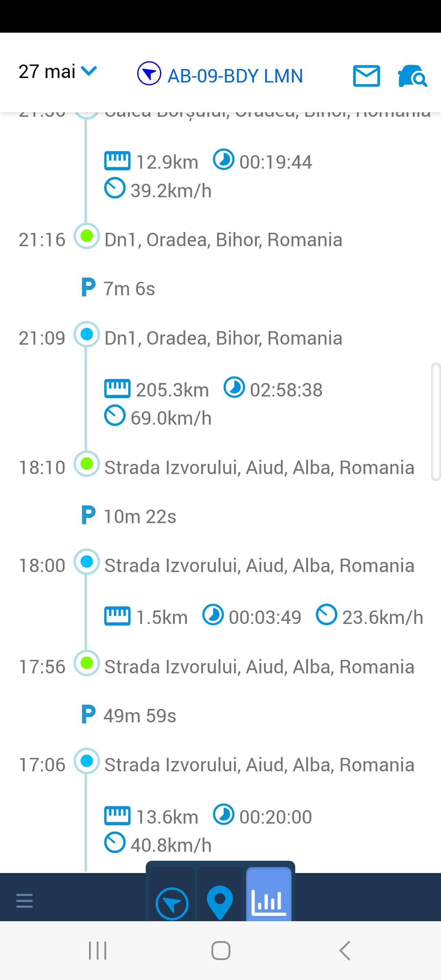The height and width of the screenshot is (980, 441).
Task: Tap the 21:09 blue start marker
Action: pos(87,334)
